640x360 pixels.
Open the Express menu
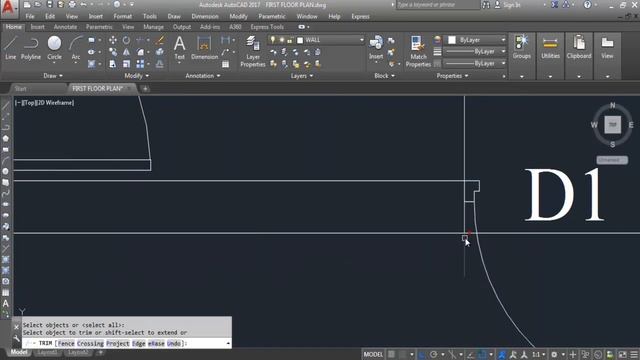[360, 17]
